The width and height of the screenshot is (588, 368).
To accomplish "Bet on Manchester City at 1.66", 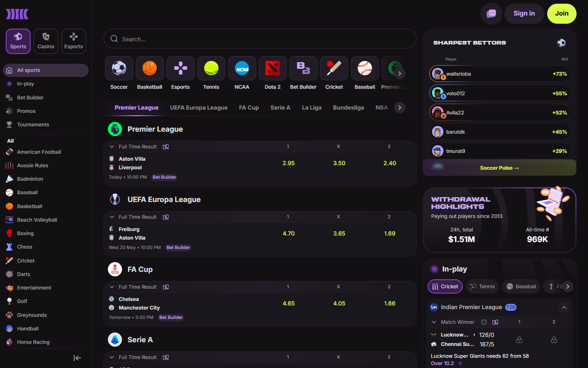I will pyautogui.click(x=390, y=303).
